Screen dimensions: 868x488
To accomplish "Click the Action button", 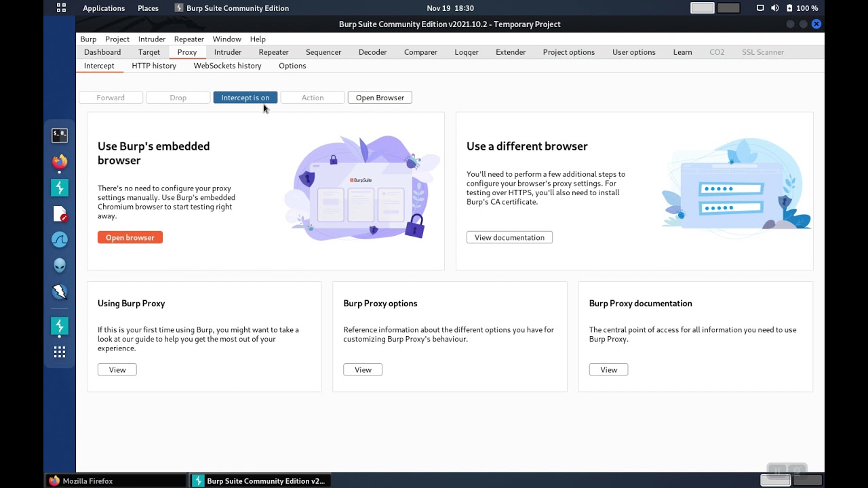I will point(313,98).
